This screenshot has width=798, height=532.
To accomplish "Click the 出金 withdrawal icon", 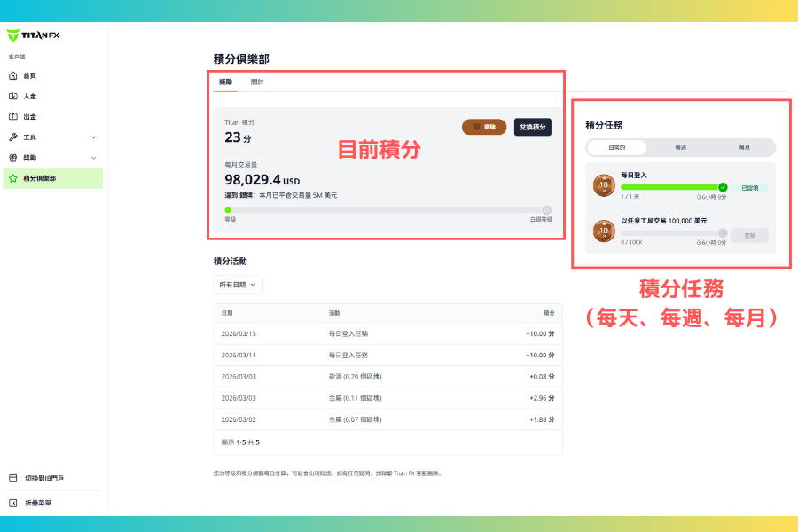I will (x=12, y=117).
